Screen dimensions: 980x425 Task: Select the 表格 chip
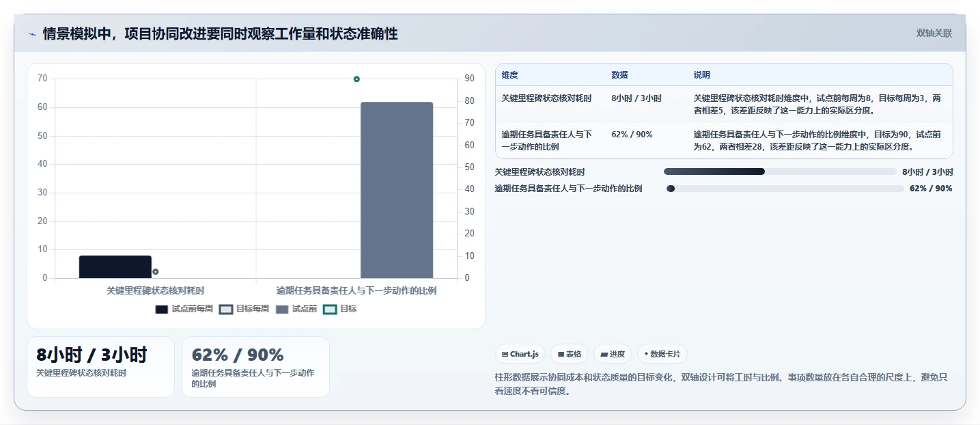point(570,354)
